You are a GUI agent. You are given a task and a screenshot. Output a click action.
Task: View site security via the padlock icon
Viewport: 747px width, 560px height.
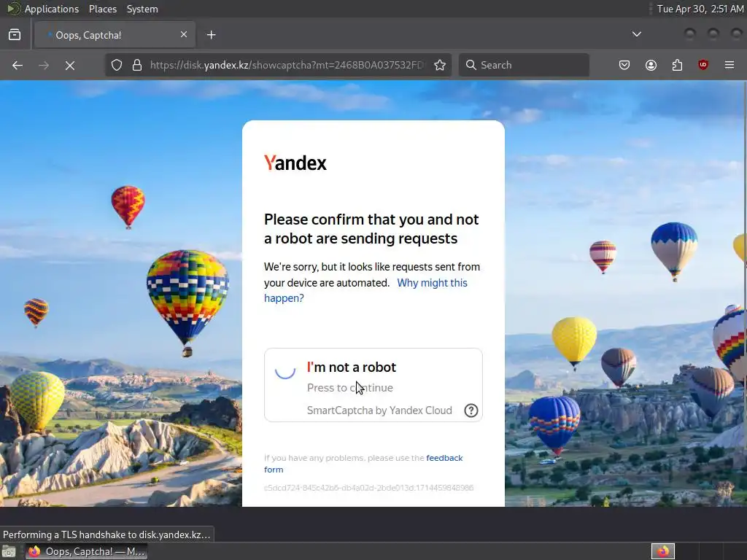point(137,65)
